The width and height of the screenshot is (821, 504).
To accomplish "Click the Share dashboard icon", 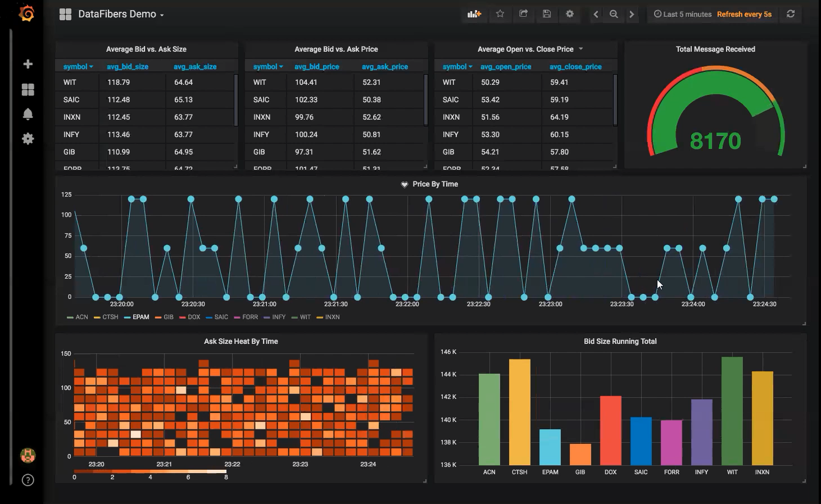I will pyautogui.click(x=523, y=14).
